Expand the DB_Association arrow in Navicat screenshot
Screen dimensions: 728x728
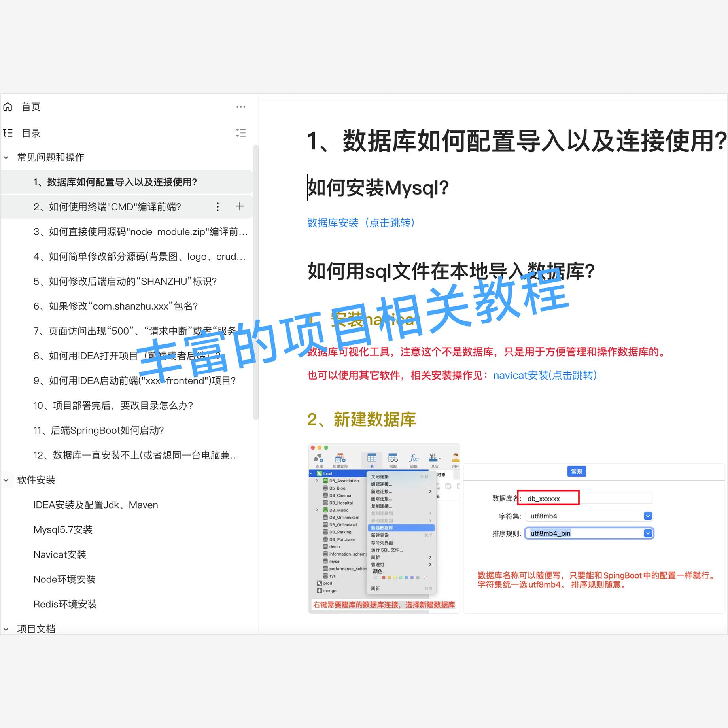pyautogui.click(x=317, y=481)
